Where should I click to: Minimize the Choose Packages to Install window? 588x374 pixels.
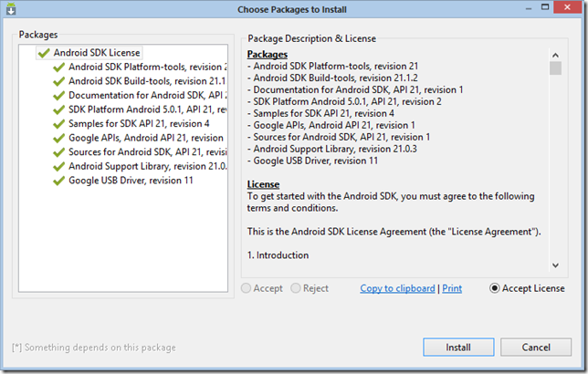click(x=529, y=8)
